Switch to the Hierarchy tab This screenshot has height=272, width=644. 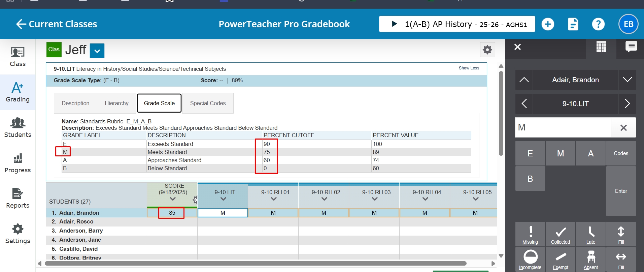tap(116, 103)
